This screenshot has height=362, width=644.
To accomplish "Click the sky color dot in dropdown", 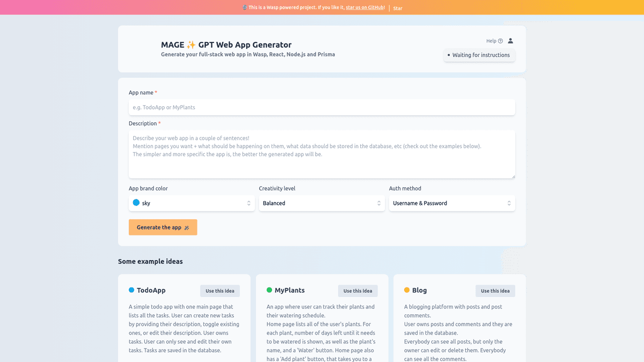I will click(136, 203).
